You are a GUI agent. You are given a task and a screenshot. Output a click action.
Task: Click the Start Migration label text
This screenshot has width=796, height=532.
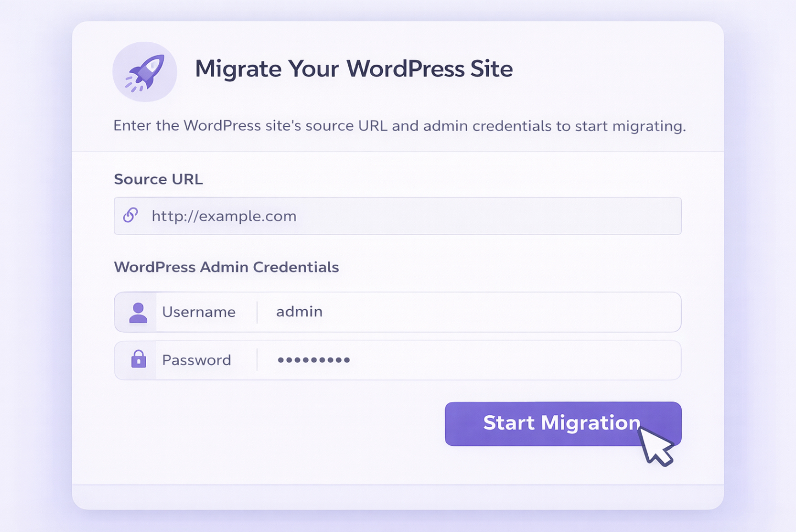561,423
